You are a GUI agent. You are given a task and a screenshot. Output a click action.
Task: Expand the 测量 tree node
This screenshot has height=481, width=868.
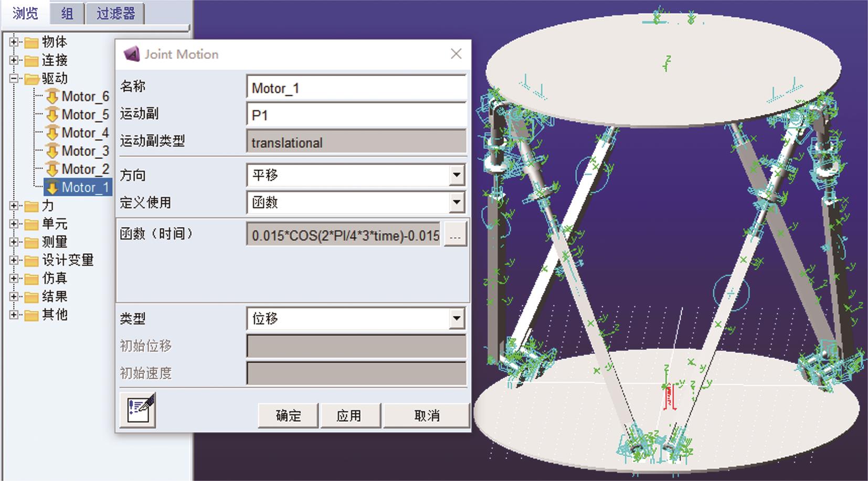(x=14, y=242)
